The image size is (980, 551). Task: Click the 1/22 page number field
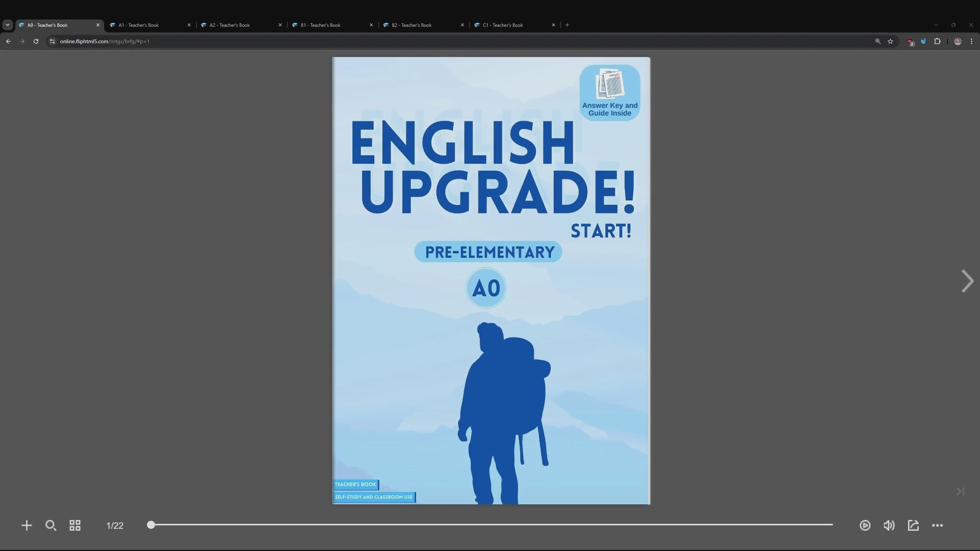point(115,526)
